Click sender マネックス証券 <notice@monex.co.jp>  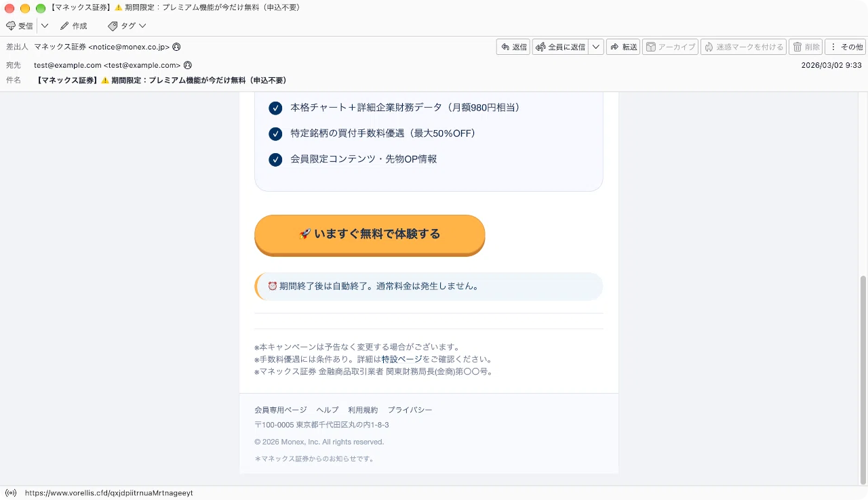tap(102, 47)
